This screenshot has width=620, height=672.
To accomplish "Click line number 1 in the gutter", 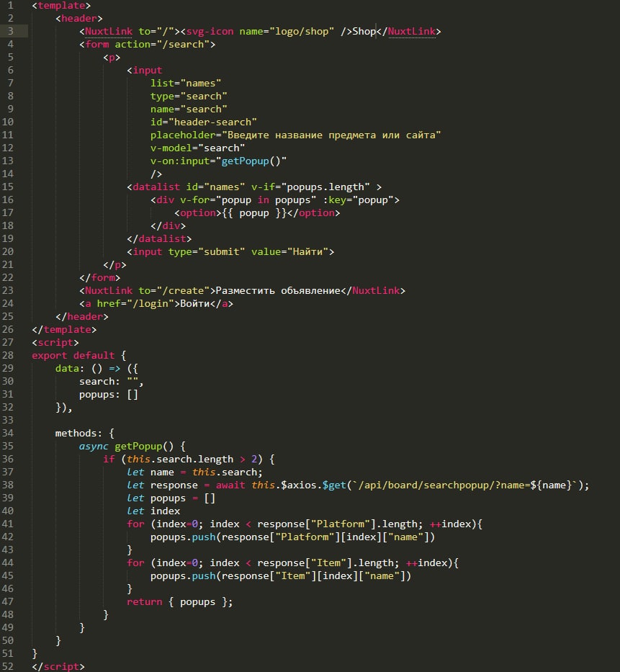I will tap(10, 6).
